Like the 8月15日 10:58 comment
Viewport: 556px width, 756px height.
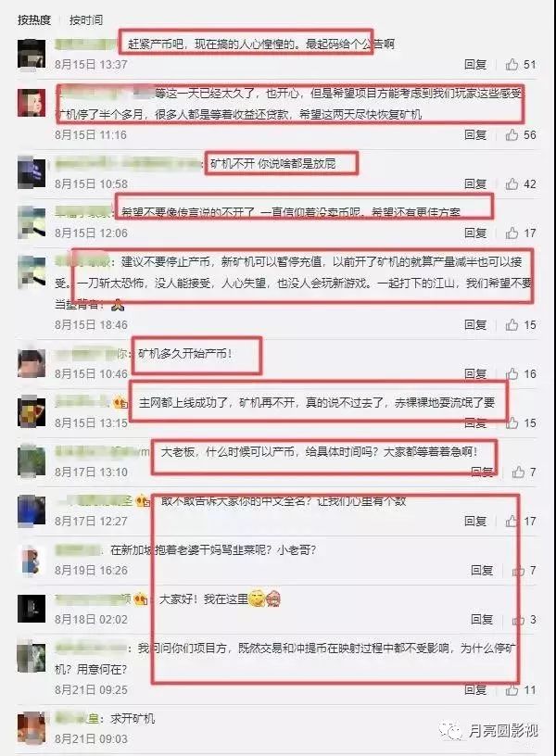pos(512,183)
